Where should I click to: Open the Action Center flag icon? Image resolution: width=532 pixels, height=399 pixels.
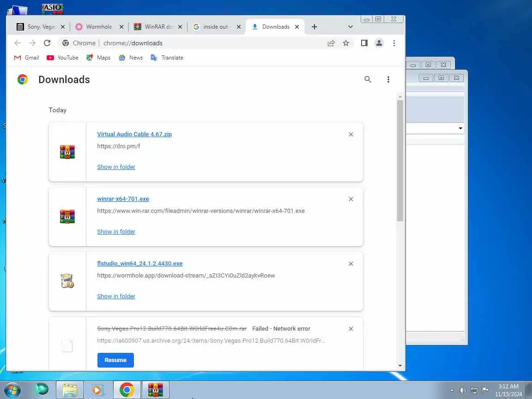(485, 390)
